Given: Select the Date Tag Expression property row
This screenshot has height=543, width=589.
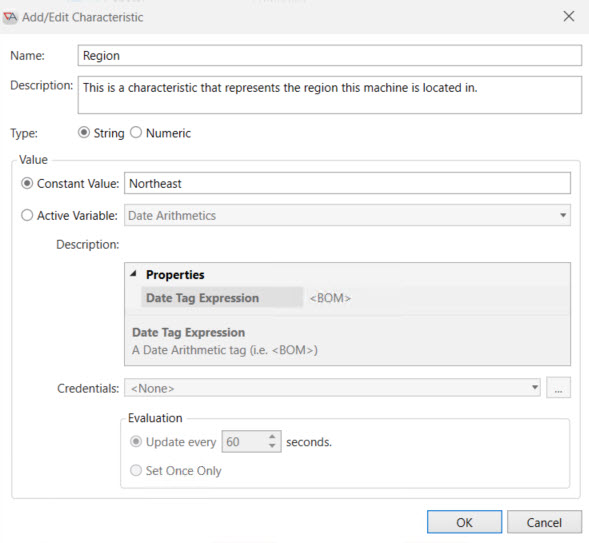Looking at the screenshot, I should [222, 298].
